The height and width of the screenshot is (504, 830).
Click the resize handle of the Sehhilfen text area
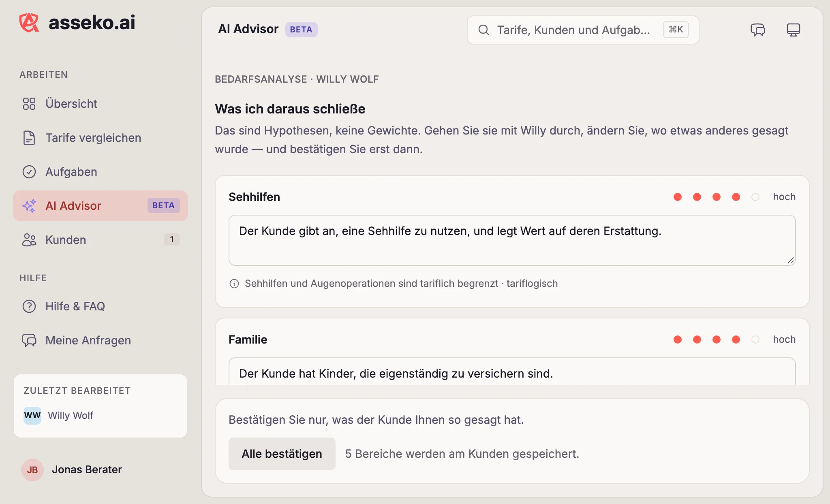point(791,261)
